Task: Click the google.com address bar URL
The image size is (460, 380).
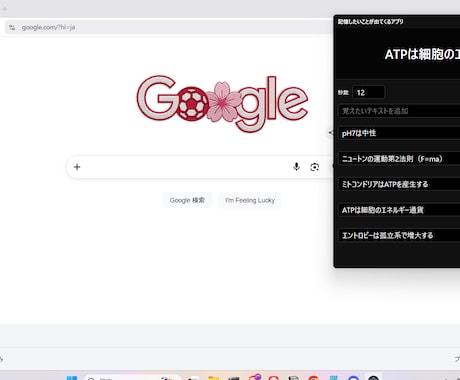Action: pyautogui.click(x=48, y=28)
